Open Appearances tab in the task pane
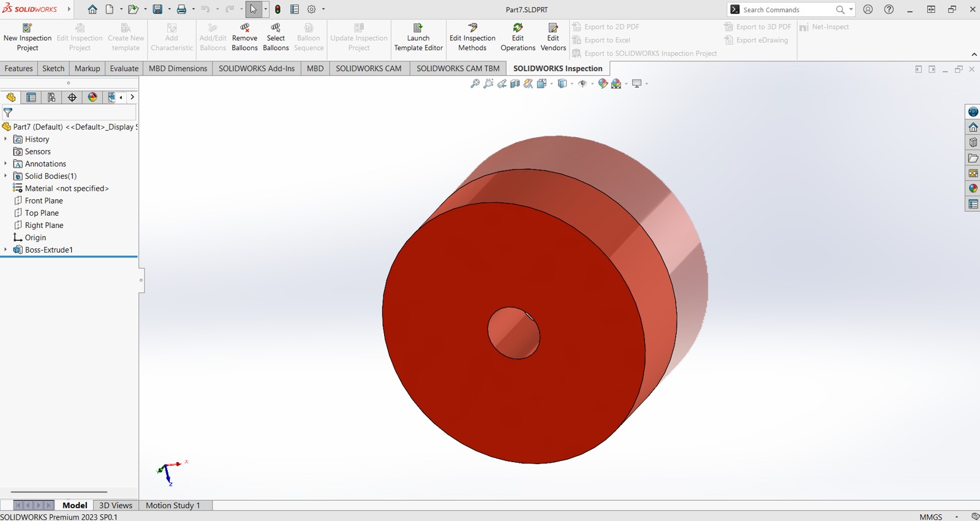 coord(973,188)
